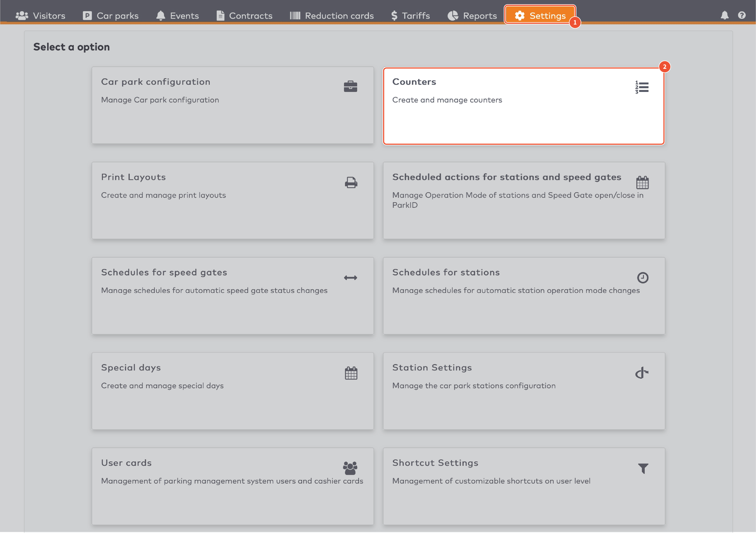Click the notification bell icon
Viewport: 756px width, 533px height.
[724, 15]
